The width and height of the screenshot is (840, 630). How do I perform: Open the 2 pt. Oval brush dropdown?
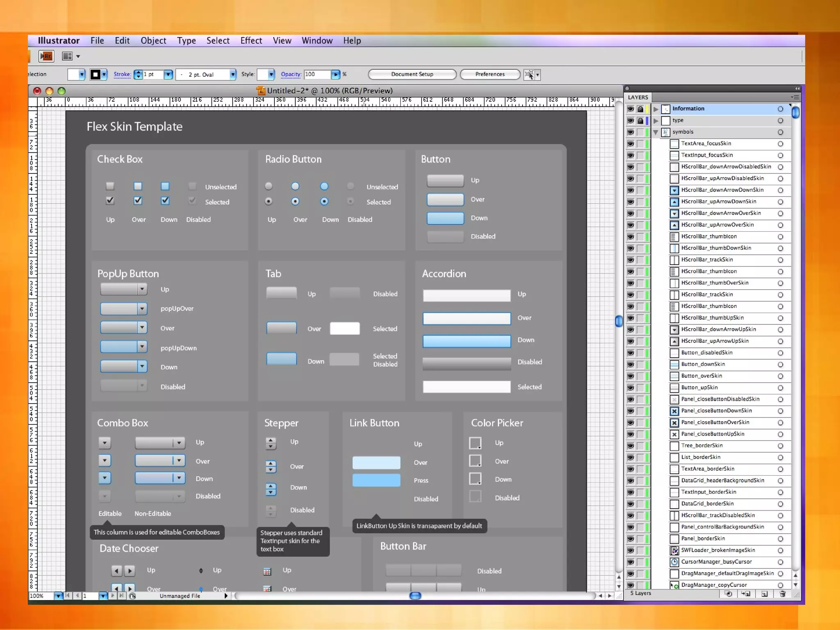[233, 75]
